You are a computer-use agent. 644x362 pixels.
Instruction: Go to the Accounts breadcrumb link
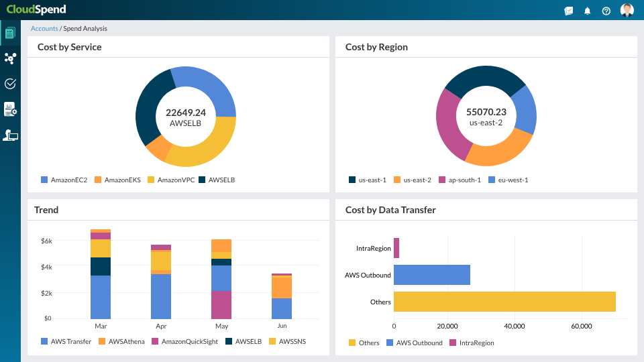[x=44, y=28]
